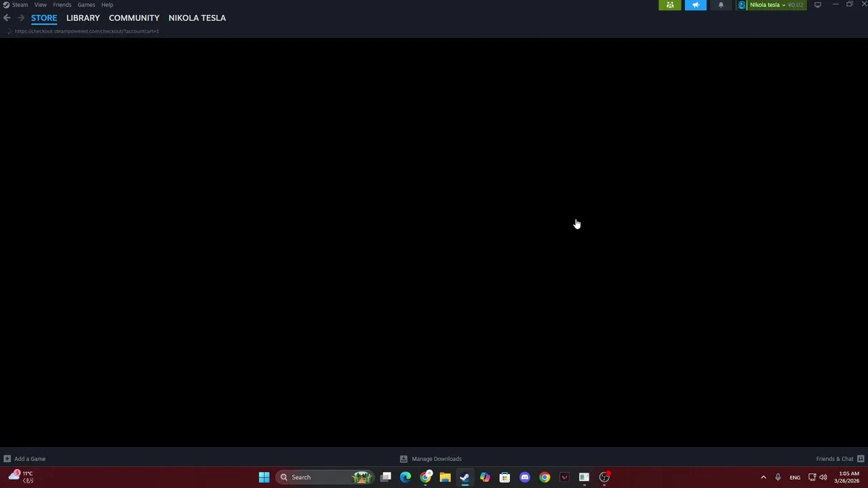Open the blue announcements megaphone button
The width and height of the screenshot is (868, 488).
(696, 5)
